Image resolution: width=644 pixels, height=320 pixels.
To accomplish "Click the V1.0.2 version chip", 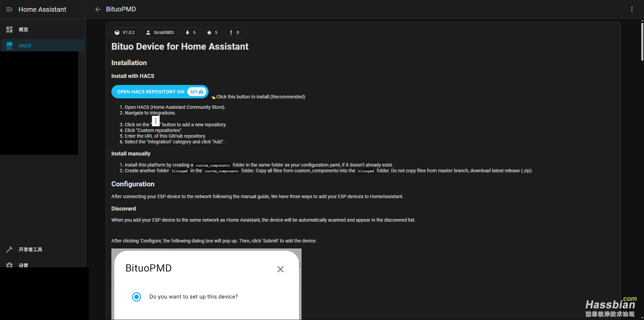I will (x=125, y=33).
